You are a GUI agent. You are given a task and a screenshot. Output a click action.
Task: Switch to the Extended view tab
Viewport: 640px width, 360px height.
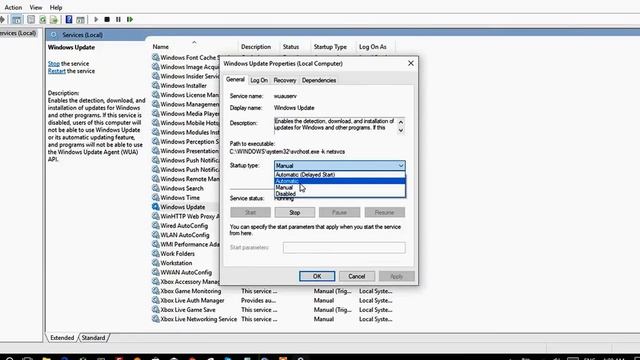coord(62,338)
